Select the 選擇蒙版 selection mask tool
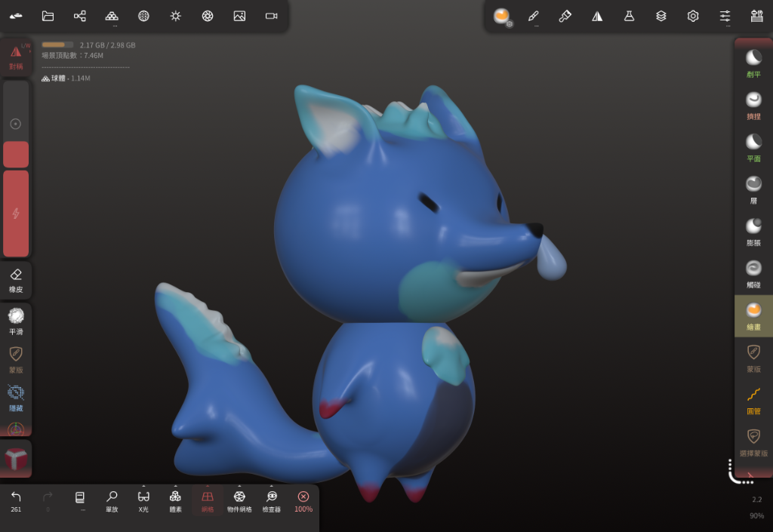 pyautogui.click(x=754, y=442)
